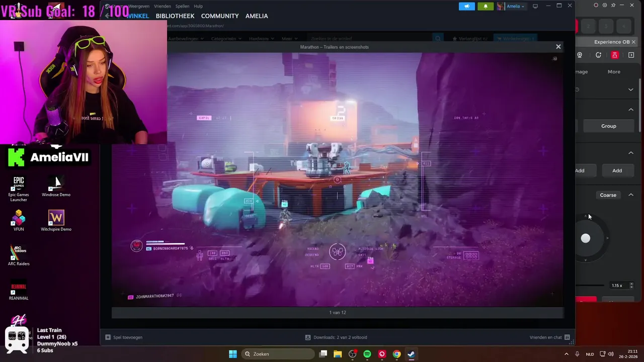The image size is (644, 362).
Task: Click Spel toevoegen at Steam bottom bar
Action: (x=124, y=337)
